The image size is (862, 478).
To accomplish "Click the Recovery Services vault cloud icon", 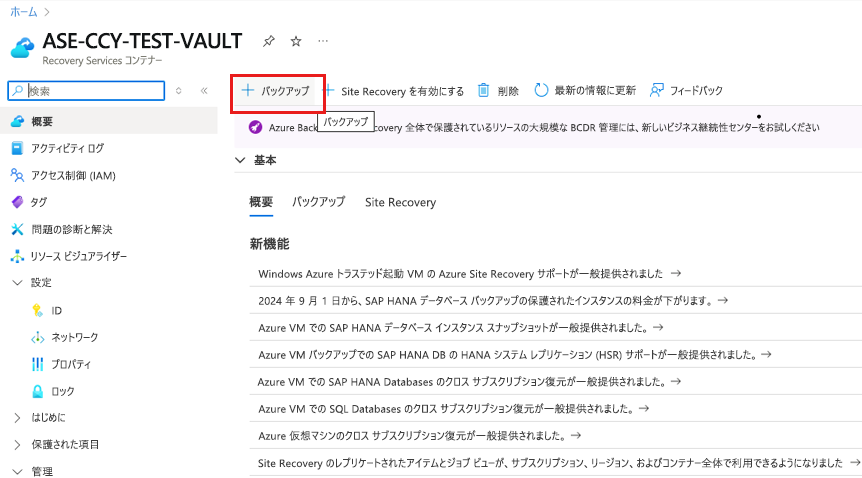I will click(x=22, y=48).
